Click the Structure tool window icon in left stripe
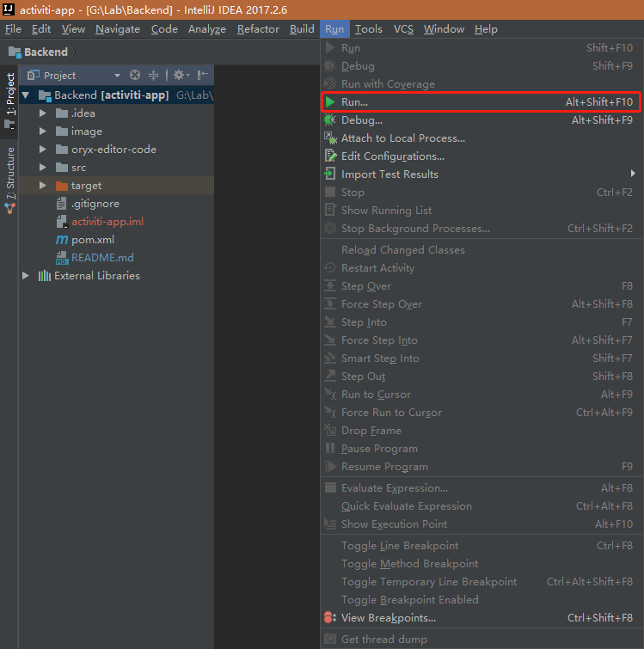Image resolution: width=644 pixels, height=649 pixels. click(10, 209)
